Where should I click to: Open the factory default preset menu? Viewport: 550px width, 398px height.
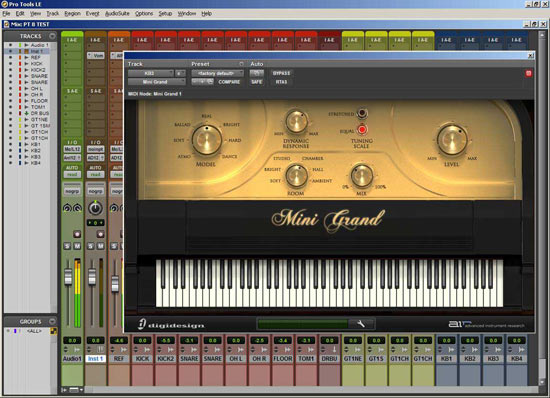(217, 73)
